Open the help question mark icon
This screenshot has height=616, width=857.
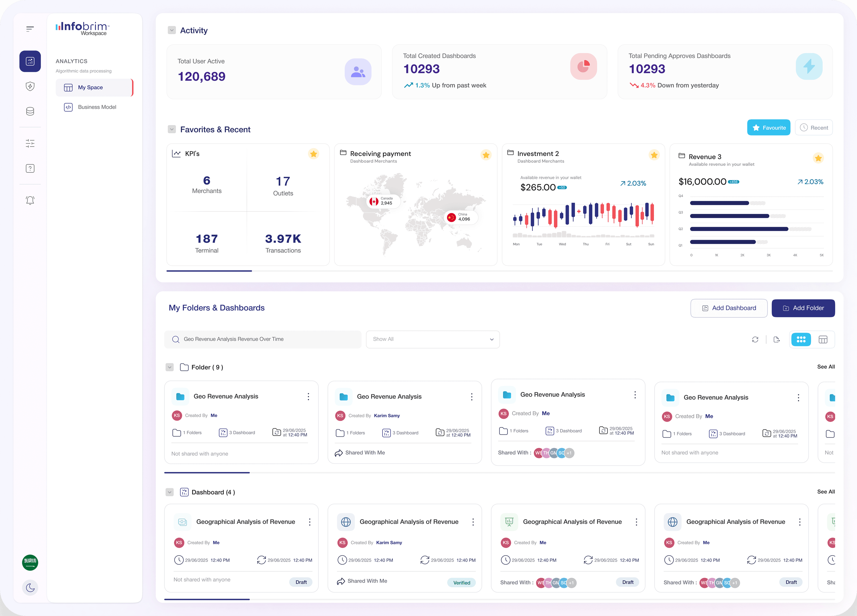pos(30,169)
